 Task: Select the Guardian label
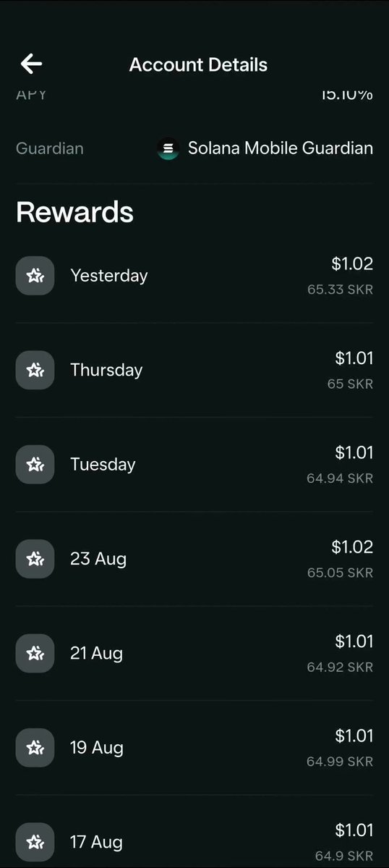pyautogui.click(x=50, y=148)
